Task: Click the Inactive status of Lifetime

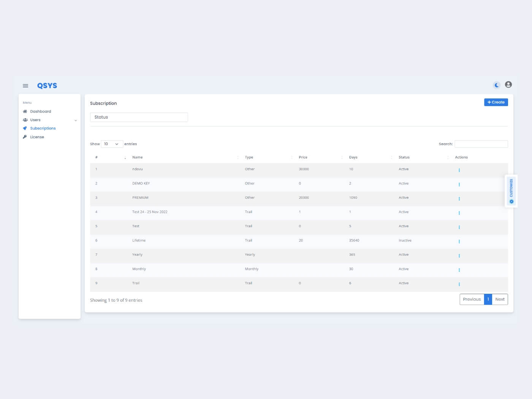Action: point(405,241)
